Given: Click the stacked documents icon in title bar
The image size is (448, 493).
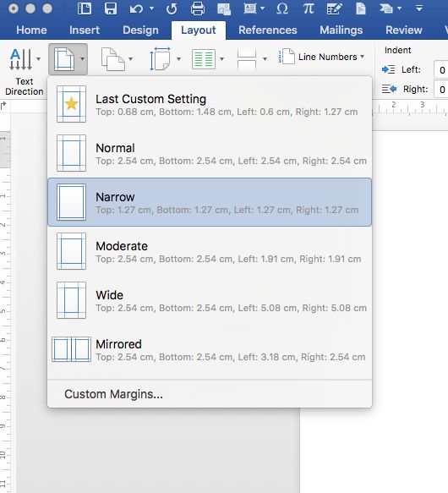Looking at the screenshot, I should click(386, 8).
